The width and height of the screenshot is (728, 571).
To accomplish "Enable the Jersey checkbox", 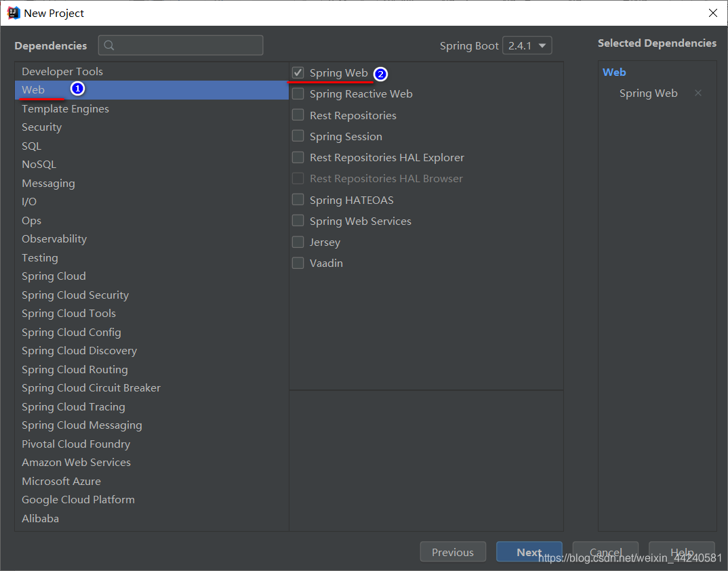I will click(x=298, y=242).
